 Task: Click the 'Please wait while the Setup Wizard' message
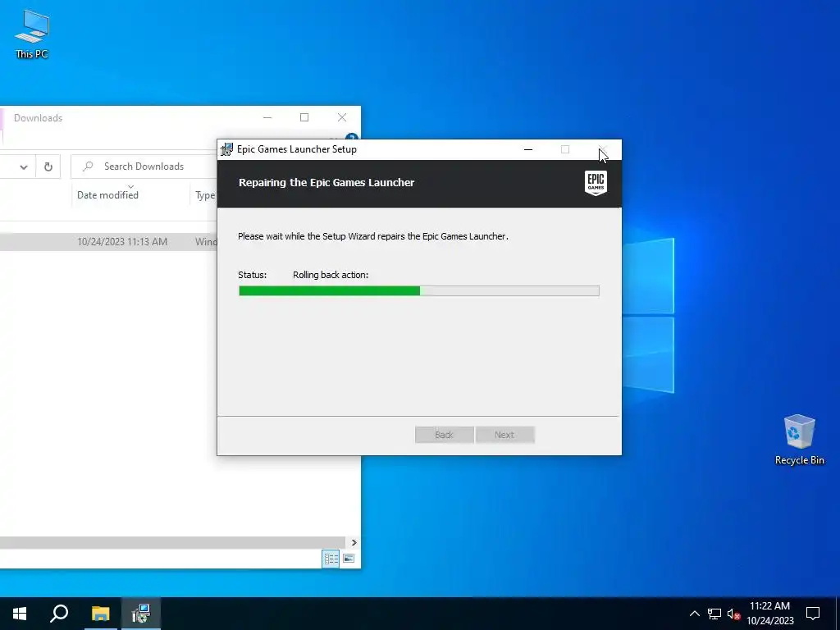[x=373, y=236]
